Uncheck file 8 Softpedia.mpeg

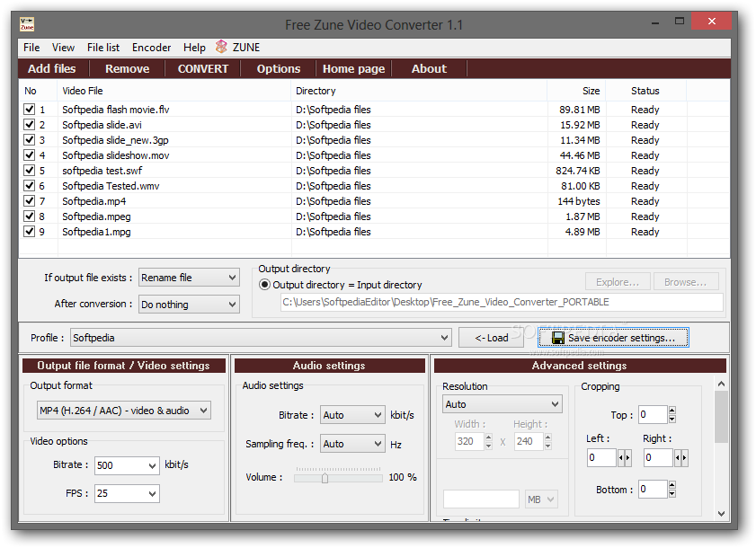coord(30,216)
